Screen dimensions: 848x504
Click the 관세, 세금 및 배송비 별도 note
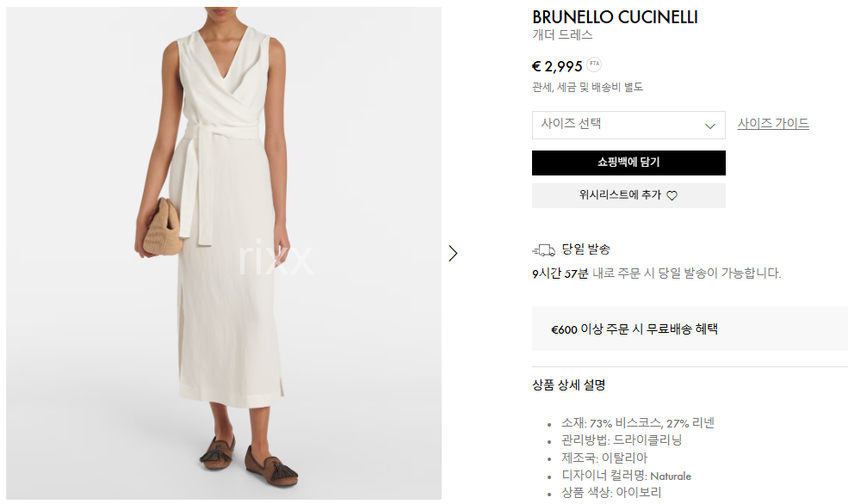click(587, 87)
